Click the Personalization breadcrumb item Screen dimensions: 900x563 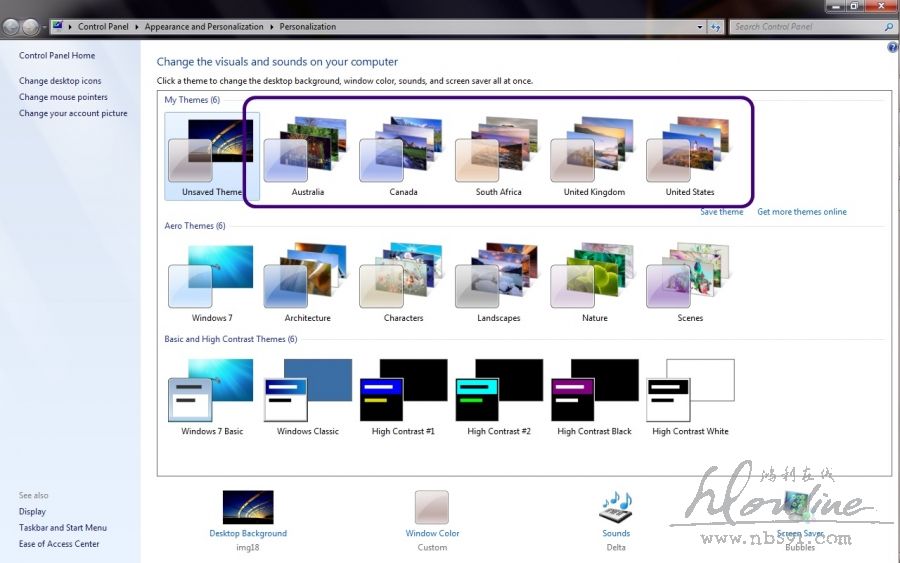click(308, 27)
